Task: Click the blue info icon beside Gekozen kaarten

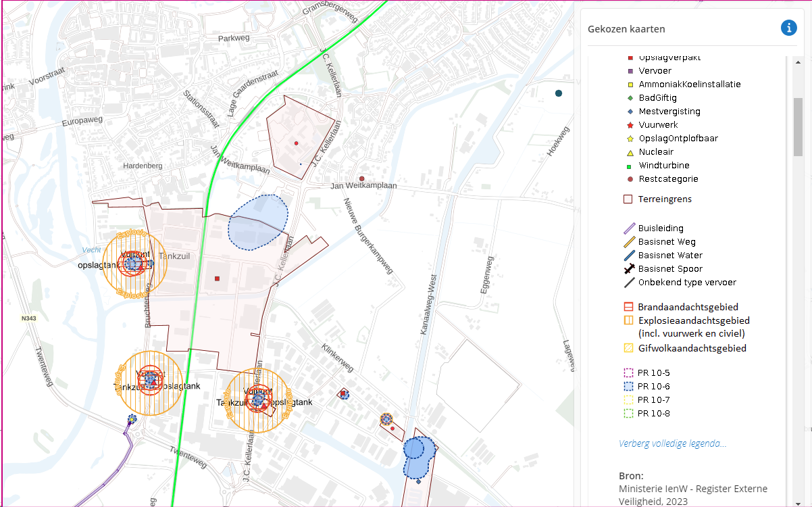Action: (788, 28)
